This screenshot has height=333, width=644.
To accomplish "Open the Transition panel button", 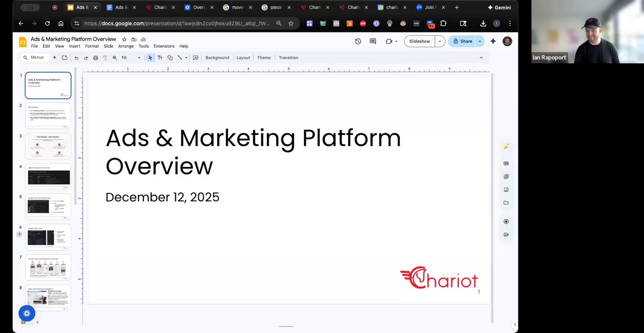I will click(288, 58).
